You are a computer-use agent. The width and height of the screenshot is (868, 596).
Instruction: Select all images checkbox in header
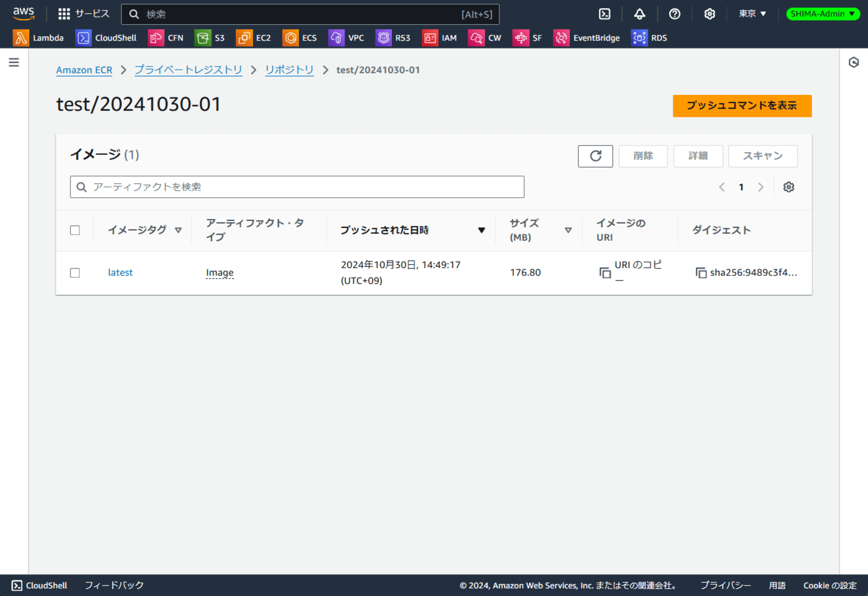point(75,230)
